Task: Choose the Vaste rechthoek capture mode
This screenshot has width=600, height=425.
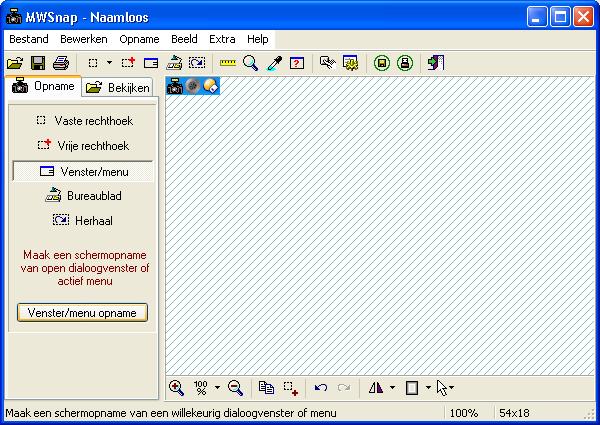Action: (x=83, y=120)
